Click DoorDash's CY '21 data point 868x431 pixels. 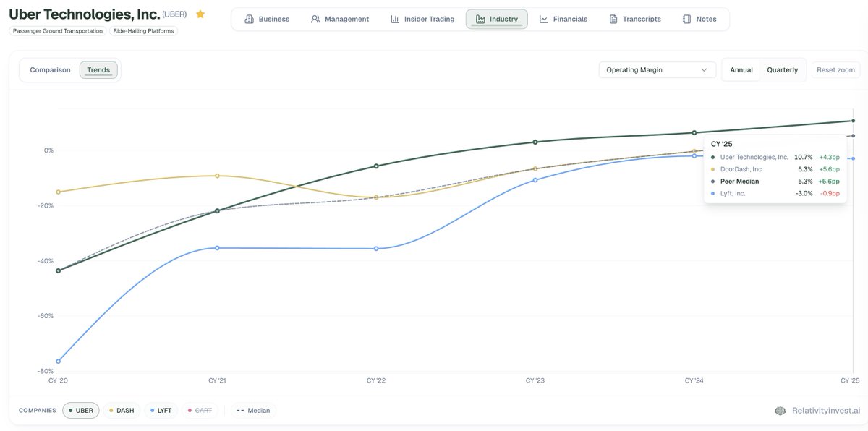(x=217, y=176)
